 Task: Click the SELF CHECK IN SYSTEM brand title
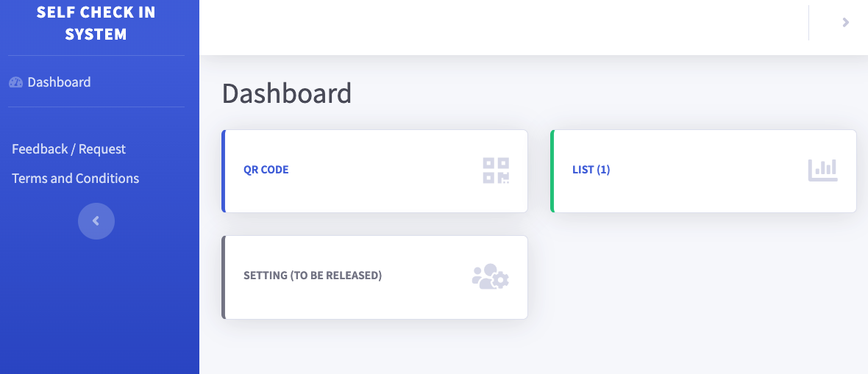coord(96,24)
